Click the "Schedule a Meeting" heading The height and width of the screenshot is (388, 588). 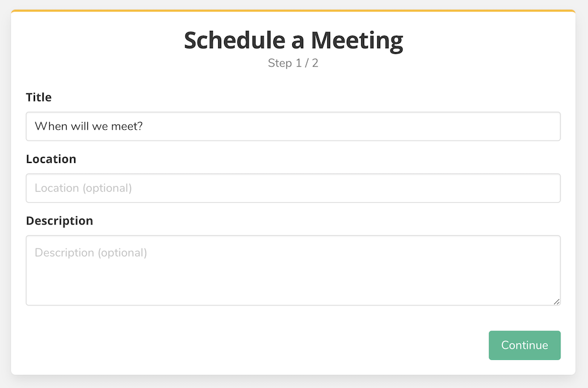(x=293, y=41)
